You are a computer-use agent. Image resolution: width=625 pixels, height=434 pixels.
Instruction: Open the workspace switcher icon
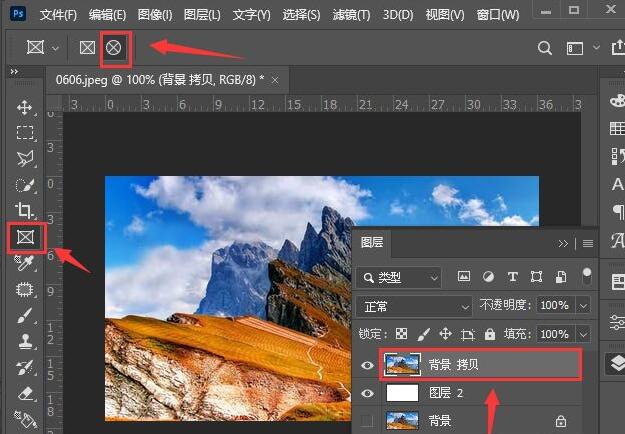tap(575, 48)
